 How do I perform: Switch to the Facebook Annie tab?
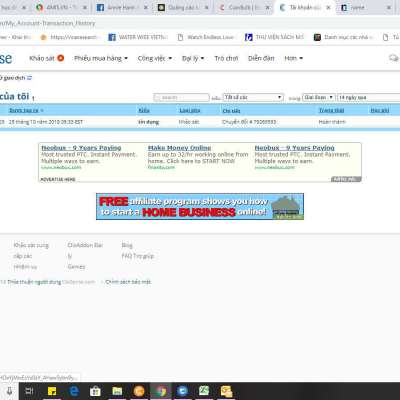pyautogui.click(x=122, y=7)
